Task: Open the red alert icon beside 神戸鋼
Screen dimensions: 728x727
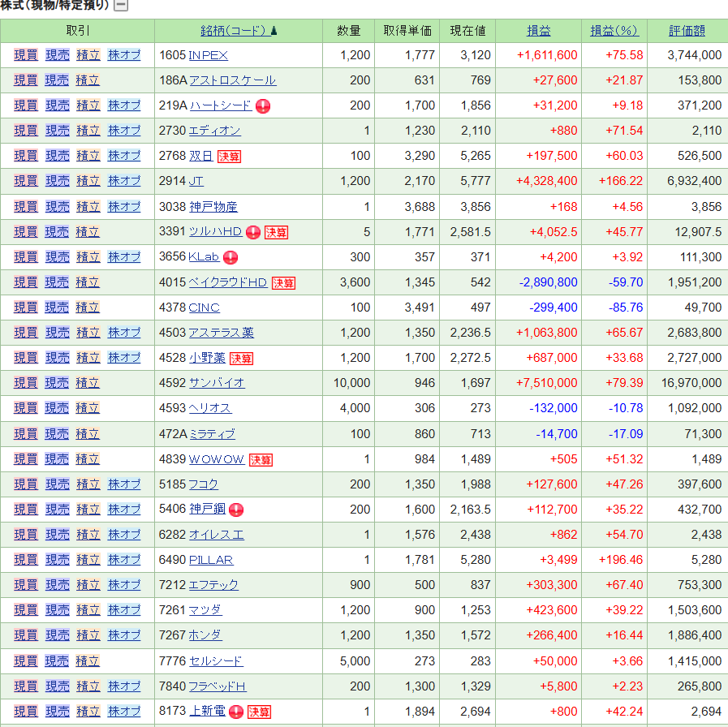Action: click(x=236, y=510)
